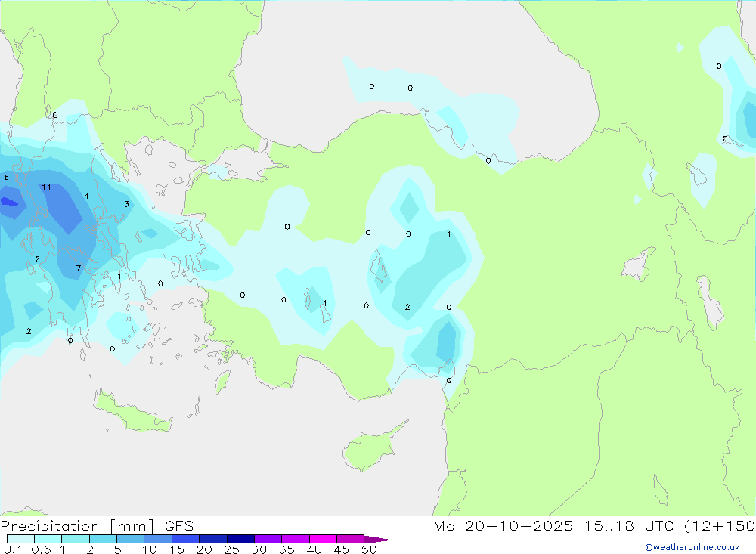Click the 35–40 mm violet legend swatch
The height and width of the screenshot is (554, 756).
295,539
